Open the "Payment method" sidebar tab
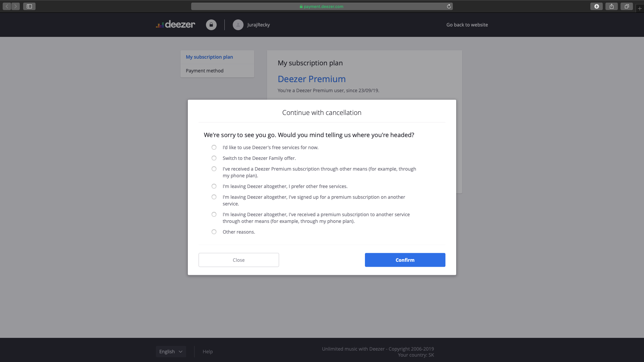Viewport: 644px width, 362px height. coord(217,71)
